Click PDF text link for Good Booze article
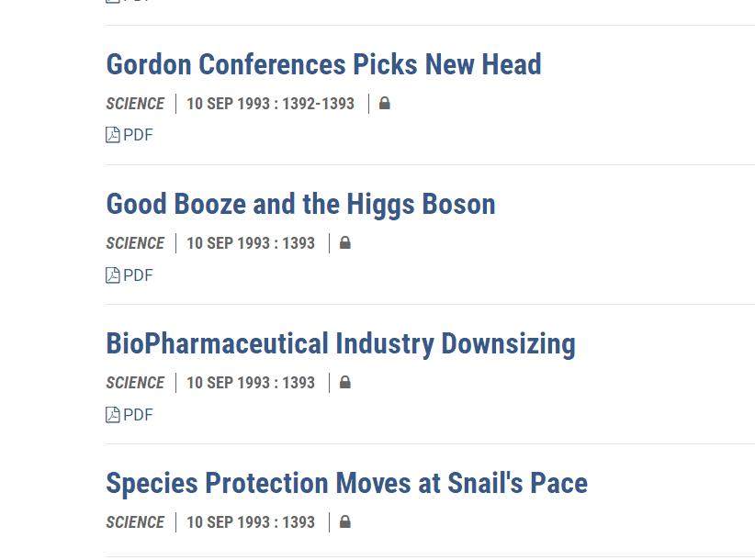The height and width of the screenshot is (560, 755). (x=138, y=275)
